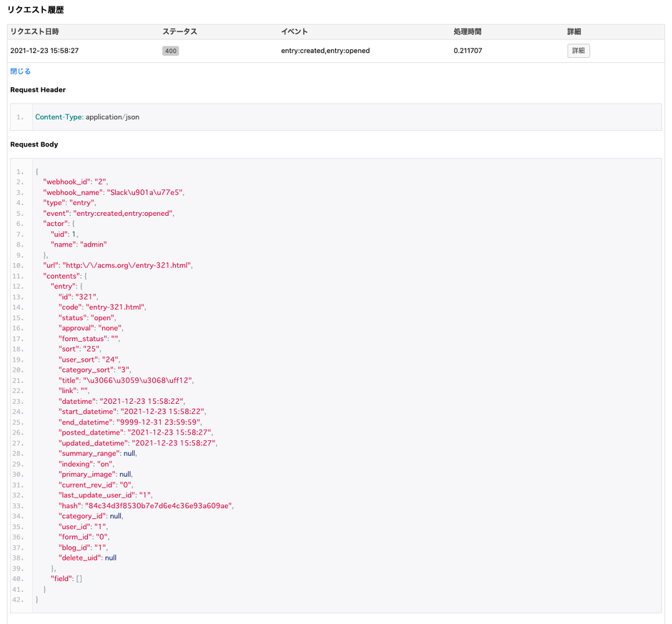672x624 pixels.
Task: Click the Request Body heading
Action: tap(34, 144)
